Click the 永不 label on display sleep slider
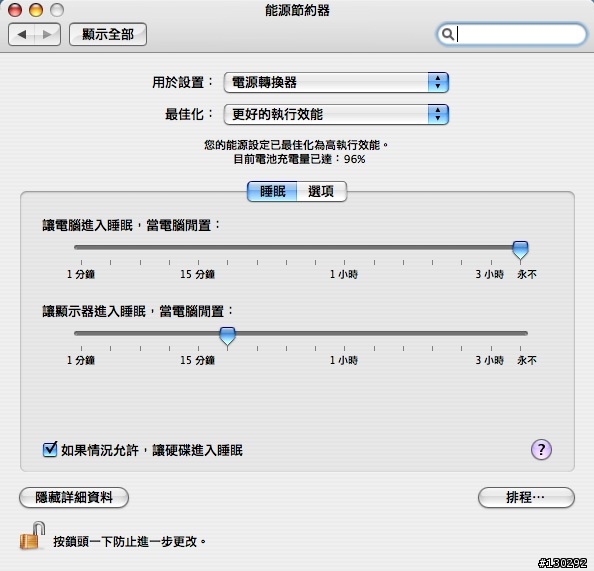The image size is (594, 571). [x=527, y=360]
